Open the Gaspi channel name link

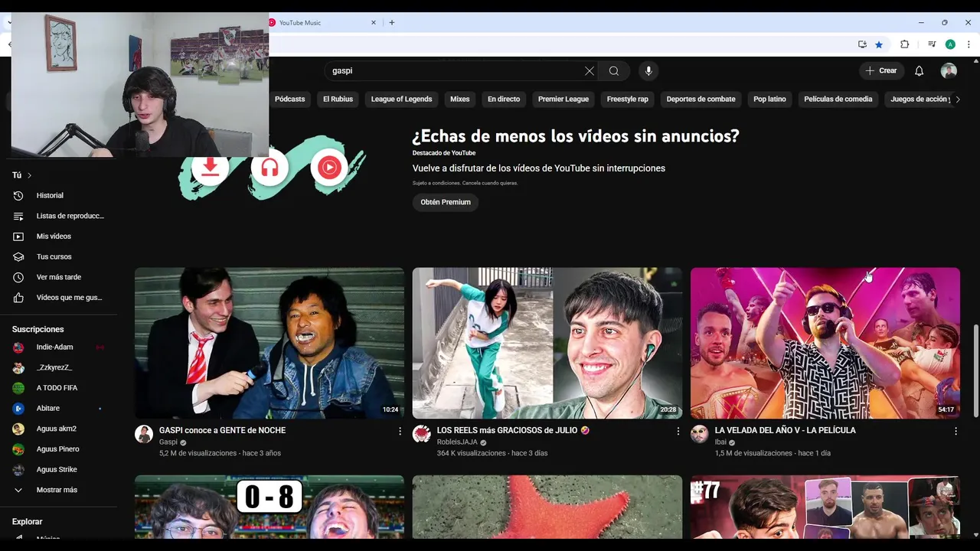[168, 442]
